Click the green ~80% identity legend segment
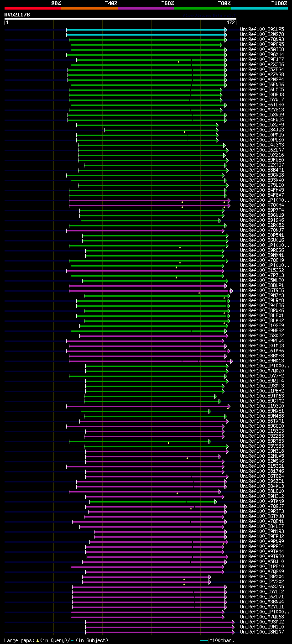The width and height of the screenshot is (292, 644). (203, 8)
